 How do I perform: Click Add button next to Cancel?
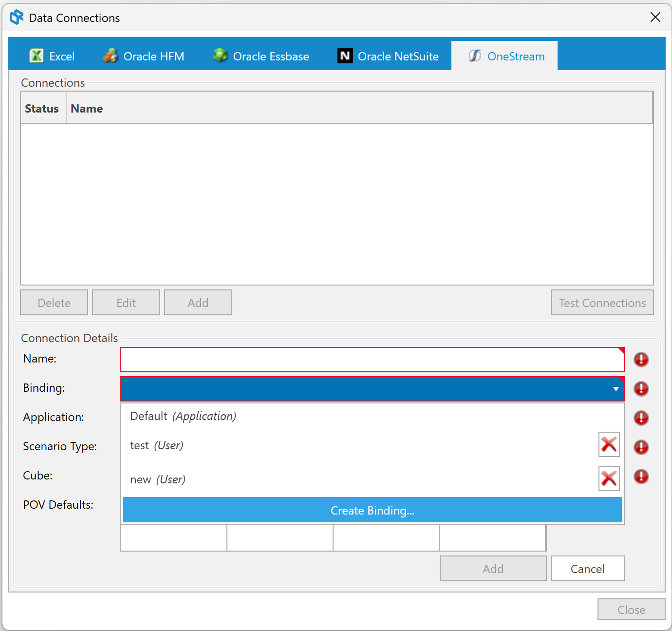493,569
